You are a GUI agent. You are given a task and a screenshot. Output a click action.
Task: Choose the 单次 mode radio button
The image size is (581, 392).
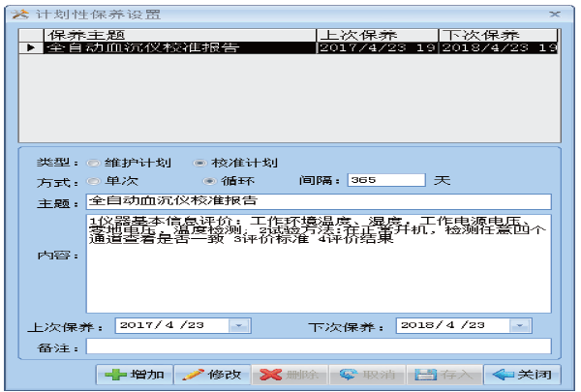tap(94, 181)
